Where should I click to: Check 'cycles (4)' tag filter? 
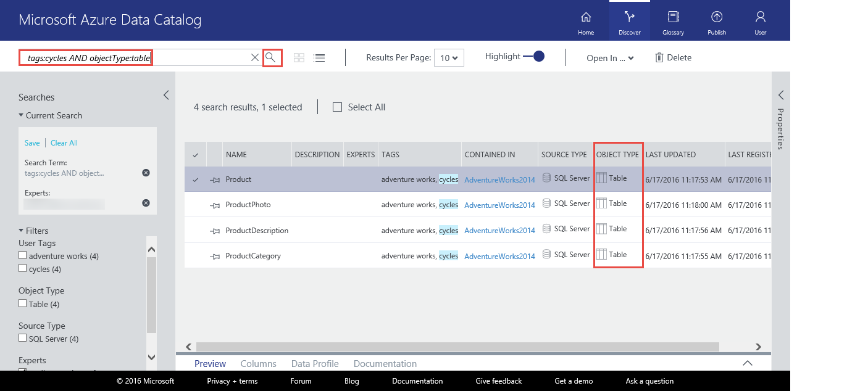(x=23, y=268)
